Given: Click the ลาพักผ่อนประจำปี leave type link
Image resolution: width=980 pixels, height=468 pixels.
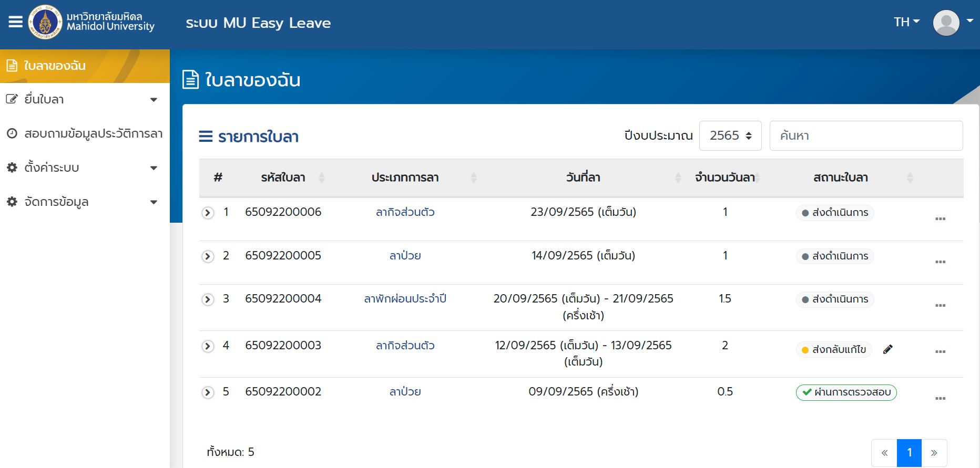Looking at the screenshot, I should click(x=405, y=299).
